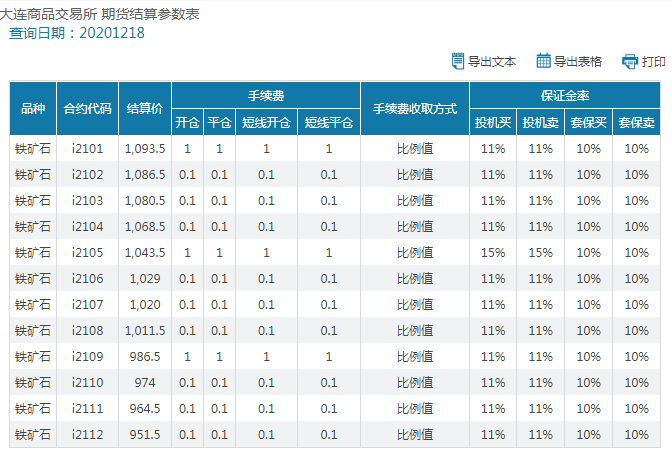Click the 保证金率 header group
Screen dimensions: 672x459
565,95
